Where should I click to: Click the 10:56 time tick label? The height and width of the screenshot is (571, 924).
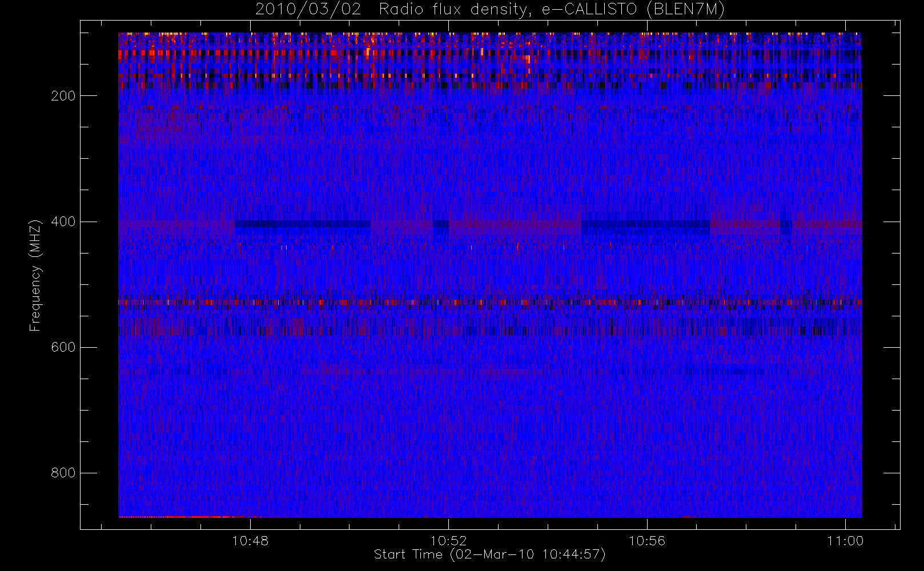click(x=647, y=541)
